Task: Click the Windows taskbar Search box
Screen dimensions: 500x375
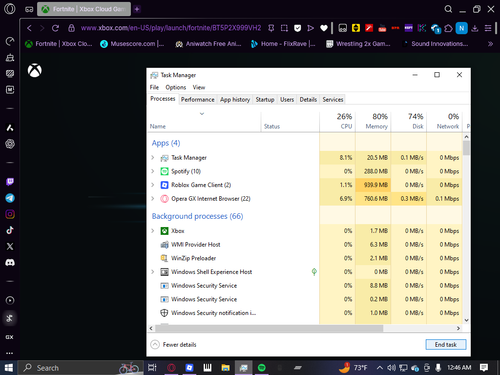Action: coord(81,368)
